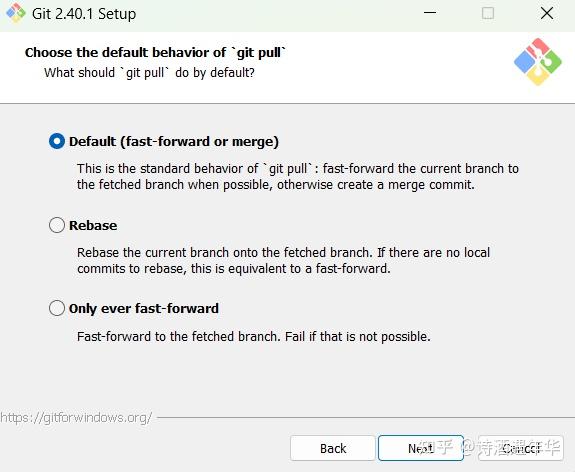Image resolution: width=575 pixels, height=472 pixels.
Task: Click the disabled maximize window icon
Action: 488,13
